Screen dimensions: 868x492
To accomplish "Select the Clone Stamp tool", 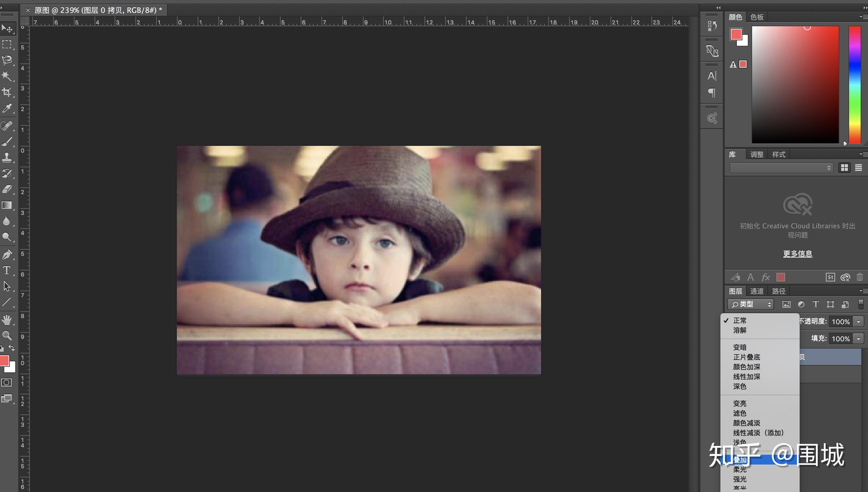I will point(6,157).
